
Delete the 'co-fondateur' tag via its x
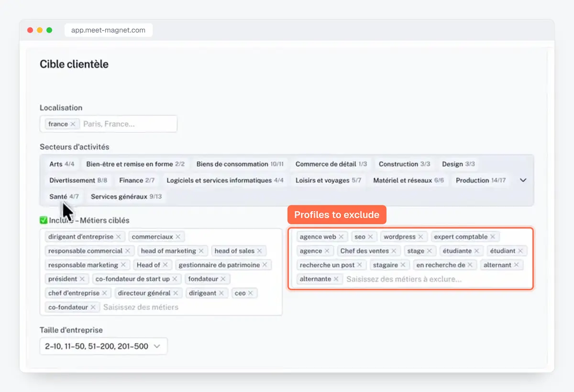(93, 307)
